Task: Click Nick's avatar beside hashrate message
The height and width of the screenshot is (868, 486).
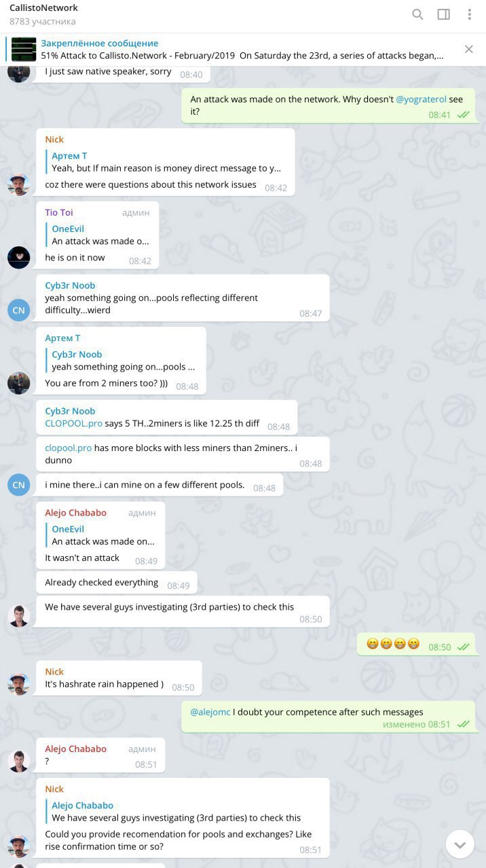Action: click(18, 684)
